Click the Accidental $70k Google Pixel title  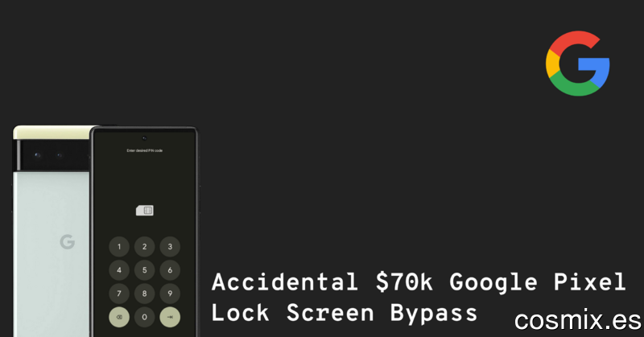pos(419,282)
